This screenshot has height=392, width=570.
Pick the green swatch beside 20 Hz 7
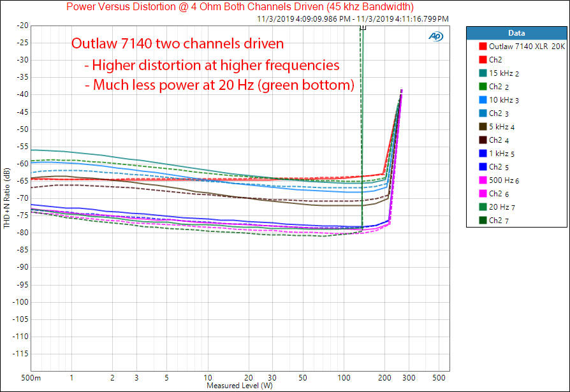(483, 207)
